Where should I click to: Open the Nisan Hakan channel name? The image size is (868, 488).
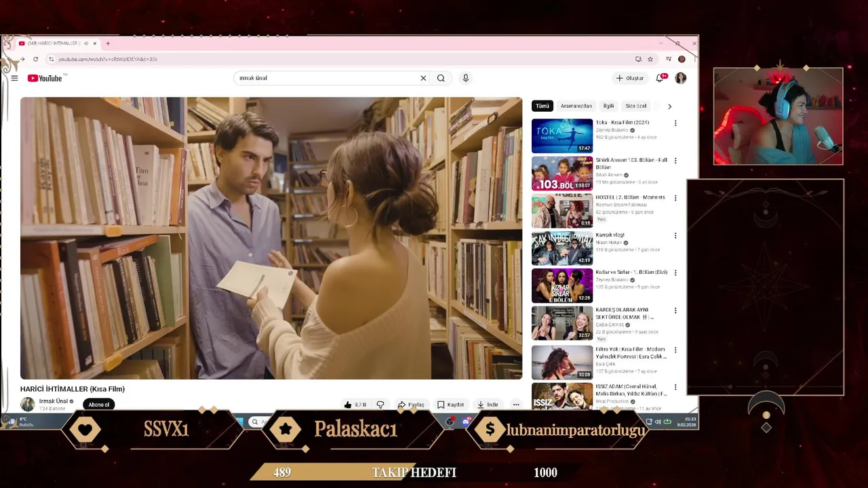point(608,243)
